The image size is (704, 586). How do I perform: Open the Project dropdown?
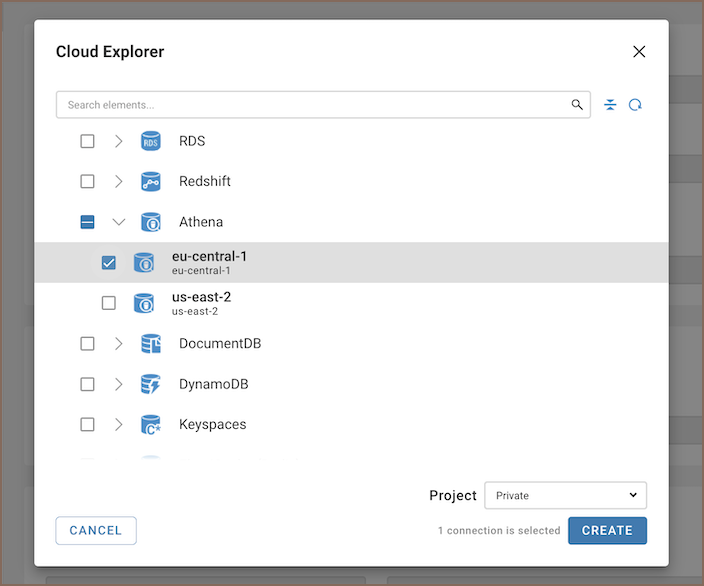pos(565,495)
